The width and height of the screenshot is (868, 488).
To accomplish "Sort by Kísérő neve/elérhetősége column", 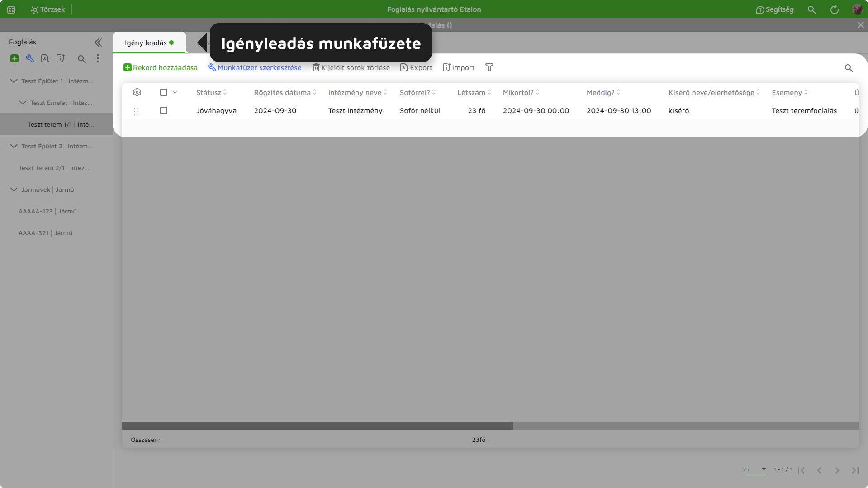I will tap(714, 93).
